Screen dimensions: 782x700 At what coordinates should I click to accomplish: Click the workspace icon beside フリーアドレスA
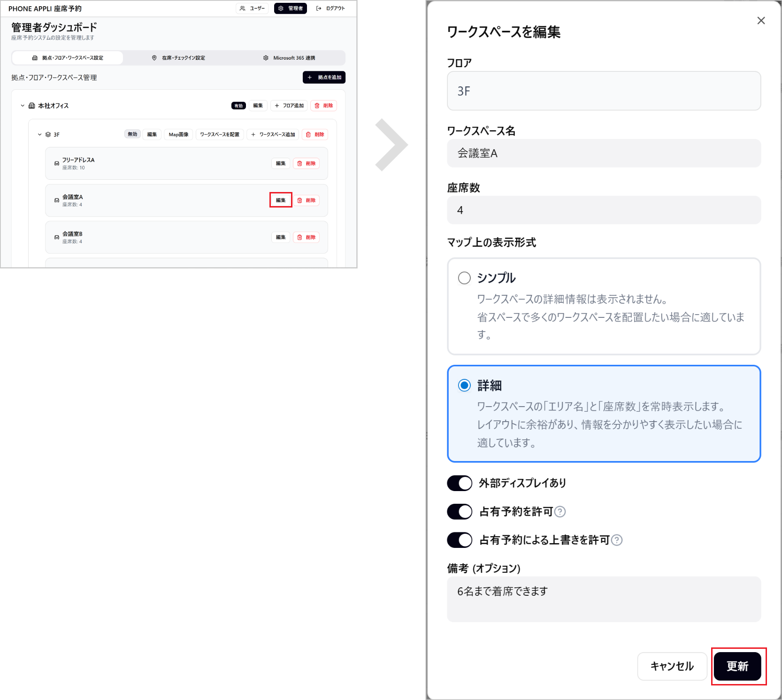tap(57, 163)
